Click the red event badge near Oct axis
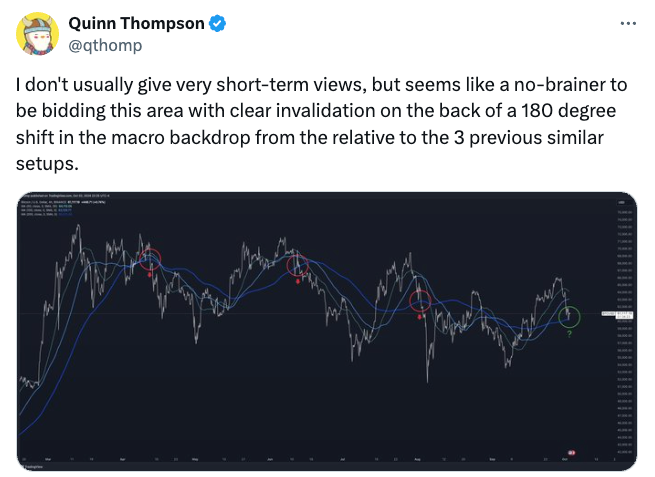Screen dimensions: 655x477 [571, 452]
